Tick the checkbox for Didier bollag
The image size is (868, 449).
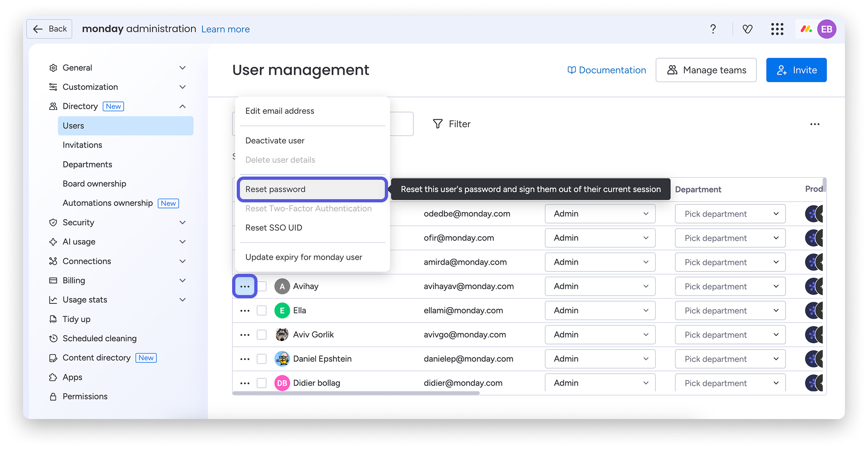coord(262,383)
